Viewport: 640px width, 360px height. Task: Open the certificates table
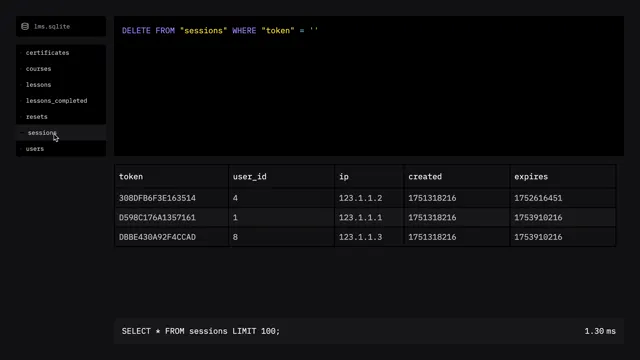[61, 53]
